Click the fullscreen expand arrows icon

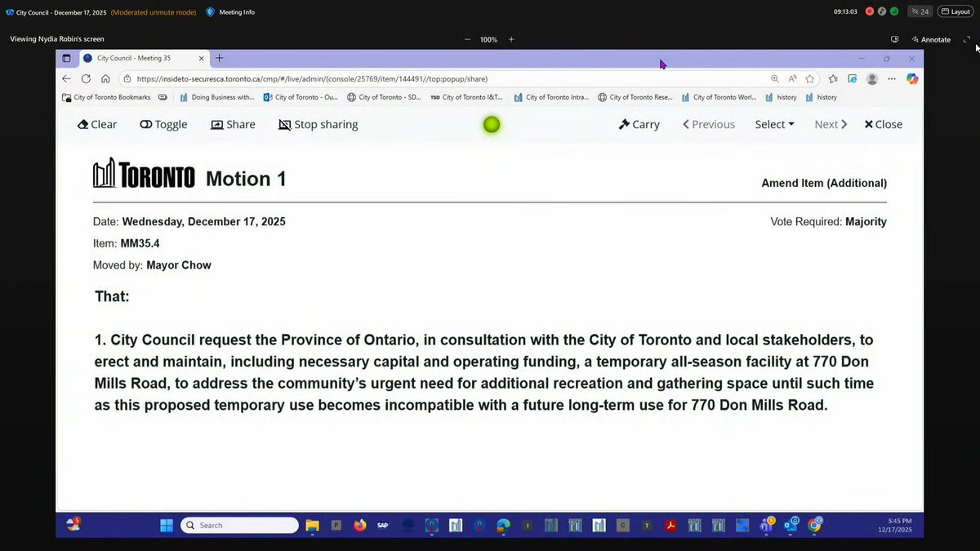point(968,39)
